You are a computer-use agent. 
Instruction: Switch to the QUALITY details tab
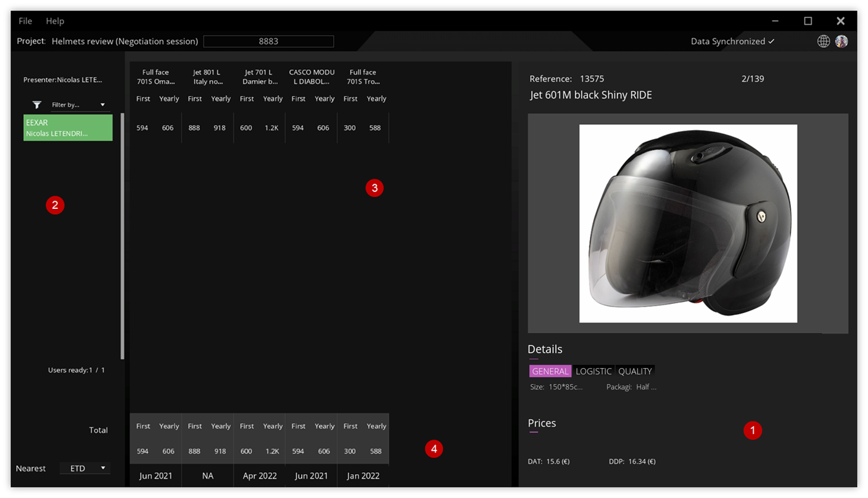(x=635, y=371)
